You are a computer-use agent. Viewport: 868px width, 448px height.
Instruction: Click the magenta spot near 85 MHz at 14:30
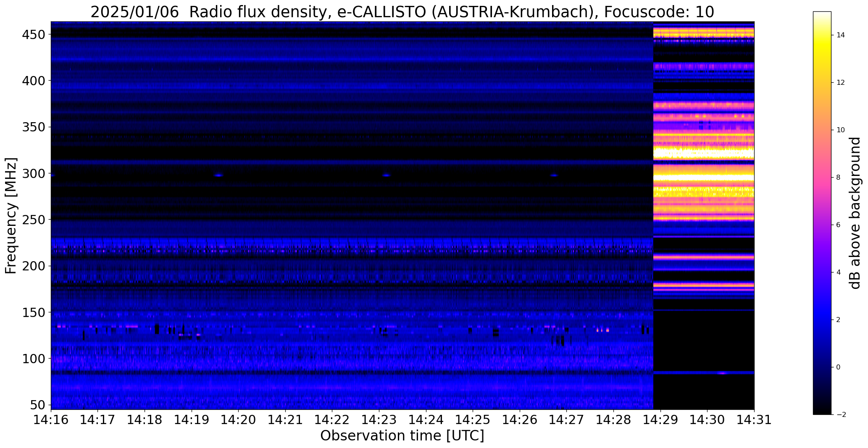[x=722, y=373]
